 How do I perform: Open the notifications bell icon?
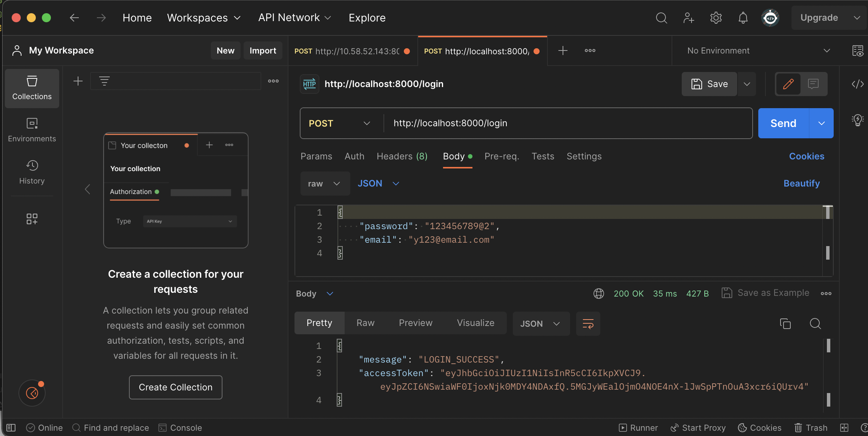click(743, 18)
